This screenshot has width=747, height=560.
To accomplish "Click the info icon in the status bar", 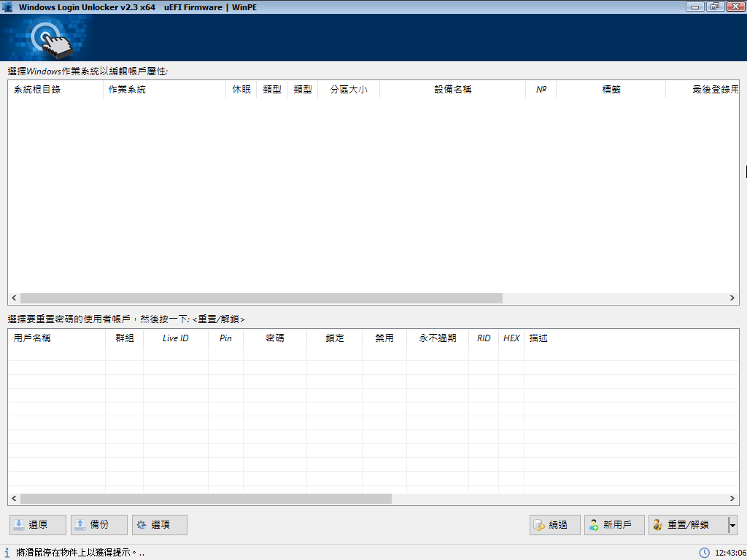I will 7,553.
